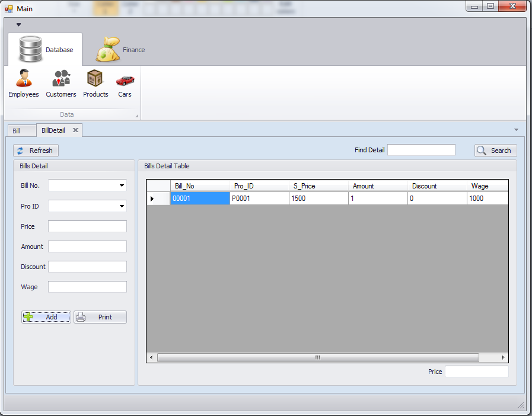The image size is (532, 416).
Task: Click the Main window app icon
Action: click(x=9, y=9)
